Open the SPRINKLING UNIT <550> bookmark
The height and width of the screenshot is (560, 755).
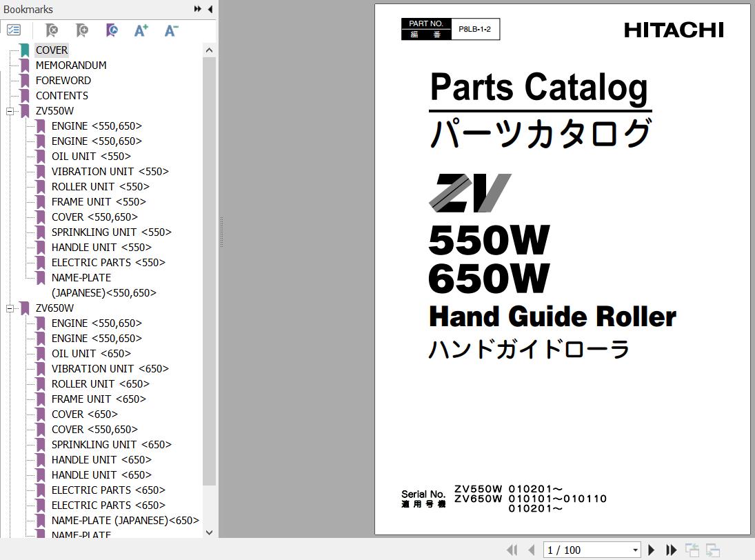click(111, 232)
